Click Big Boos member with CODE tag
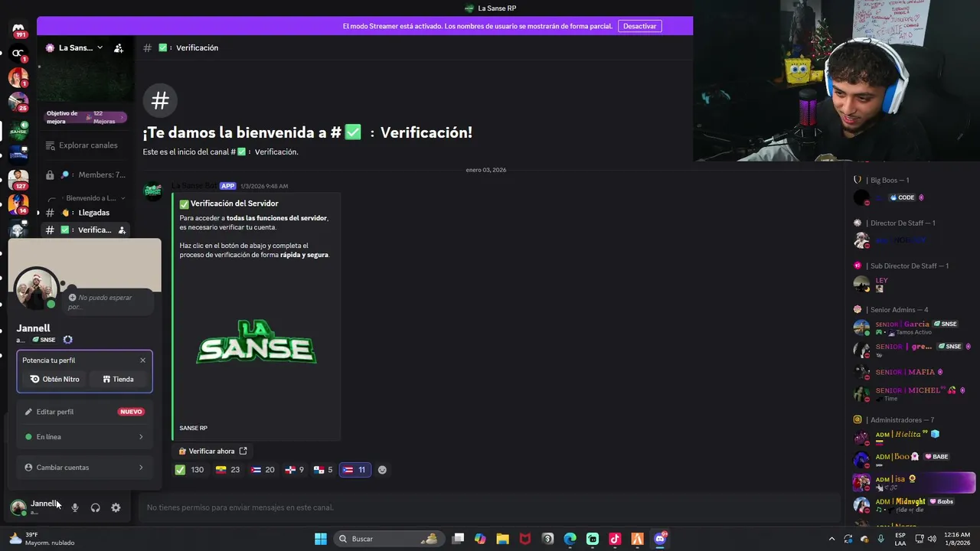Image resolution: width=980 pixels, height=551 pixels. 913,197
